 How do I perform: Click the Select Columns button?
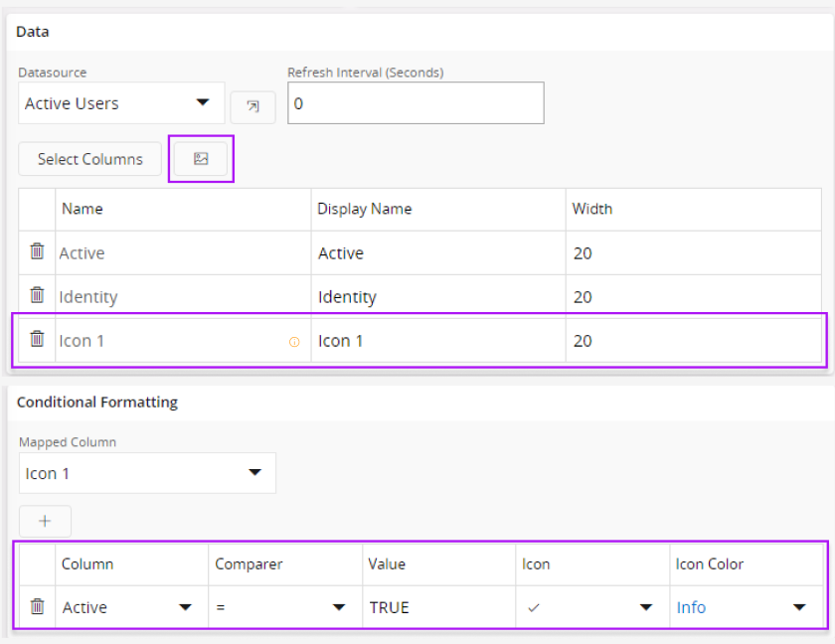coord(89,158)
